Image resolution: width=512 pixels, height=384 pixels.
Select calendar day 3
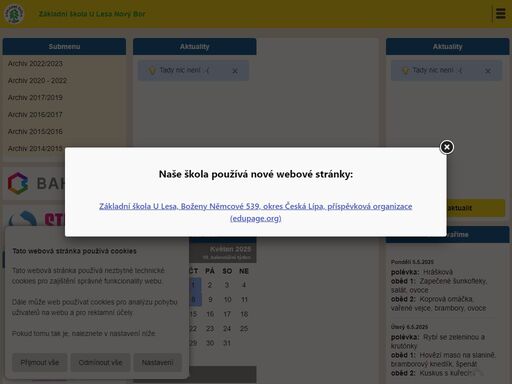227,285
